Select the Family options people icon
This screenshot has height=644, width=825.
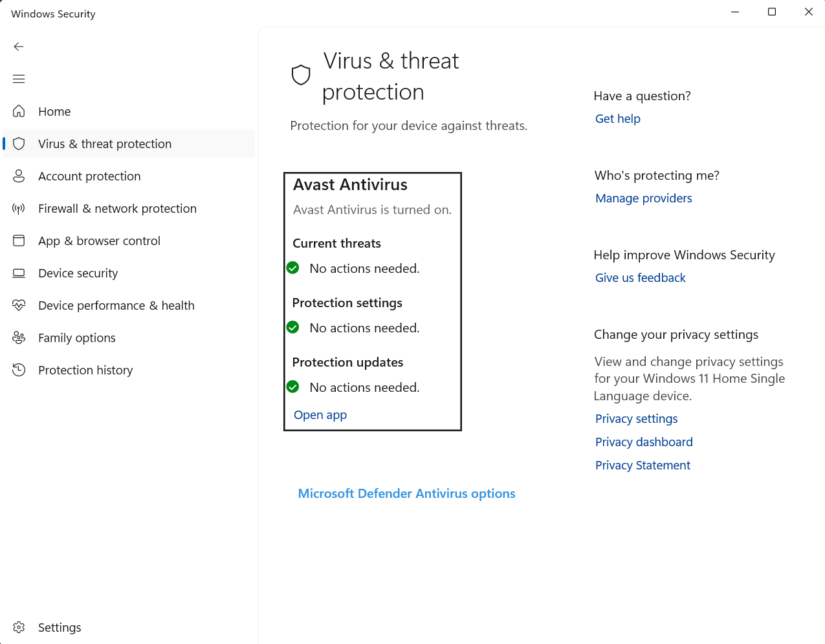(19, 338)
